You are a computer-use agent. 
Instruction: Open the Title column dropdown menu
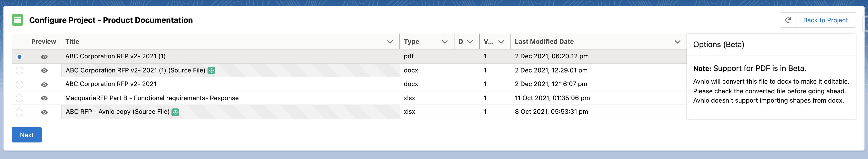(390, 42)
